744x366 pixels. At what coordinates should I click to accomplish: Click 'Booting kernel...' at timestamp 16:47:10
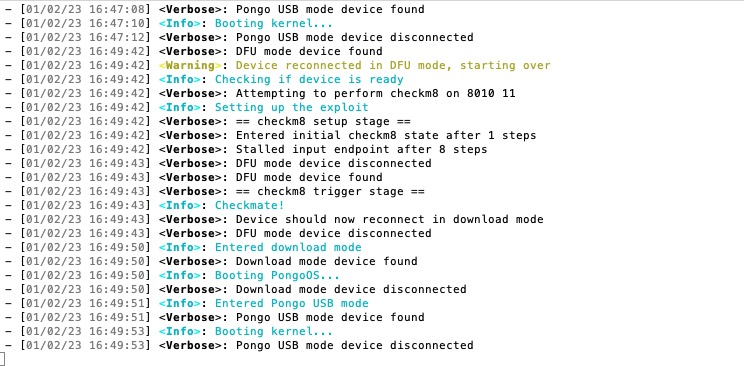pyautogui.click(x=274, y=23)
